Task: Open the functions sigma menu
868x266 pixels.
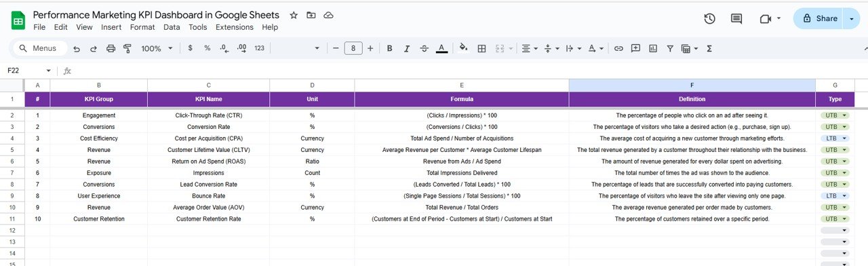Action: tap(709, 48)
